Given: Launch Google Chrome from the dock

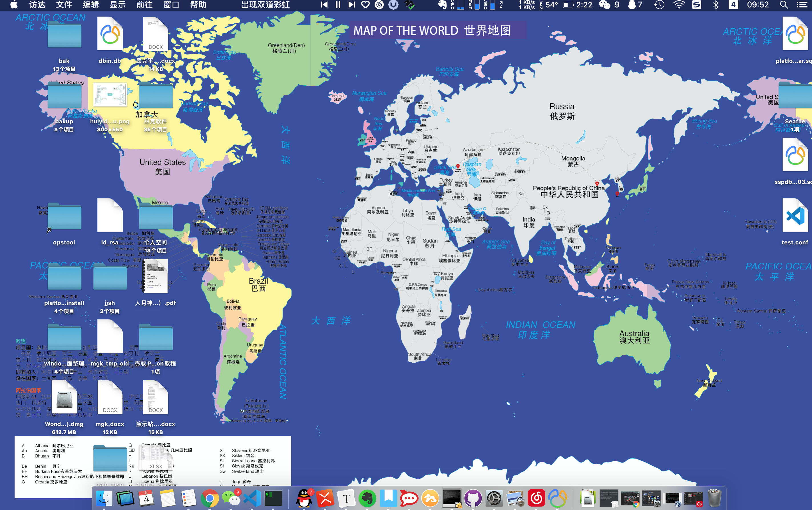Looking at the screenshot, I should point(210,499).
